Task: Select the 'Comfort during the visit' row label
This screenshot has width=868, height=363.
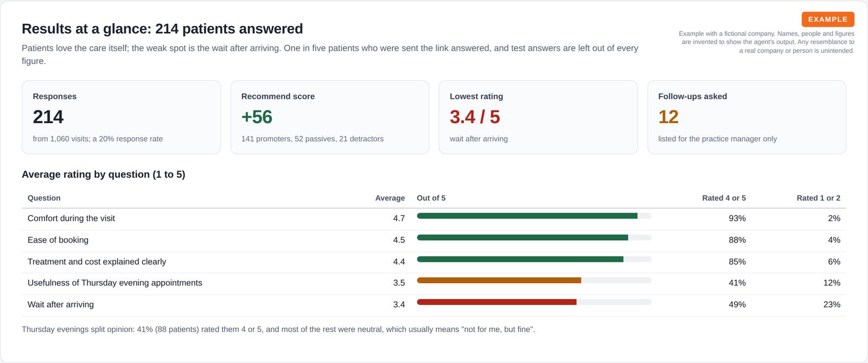Action: (x=71, y=218)
